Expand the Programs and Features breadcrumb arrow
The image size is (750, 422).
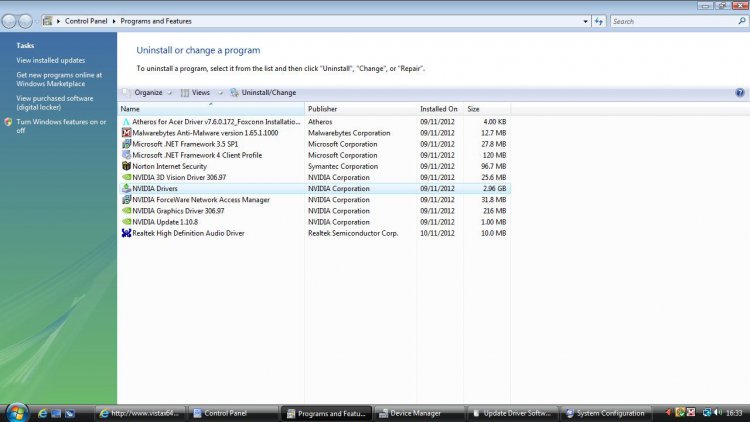(114, 21)
